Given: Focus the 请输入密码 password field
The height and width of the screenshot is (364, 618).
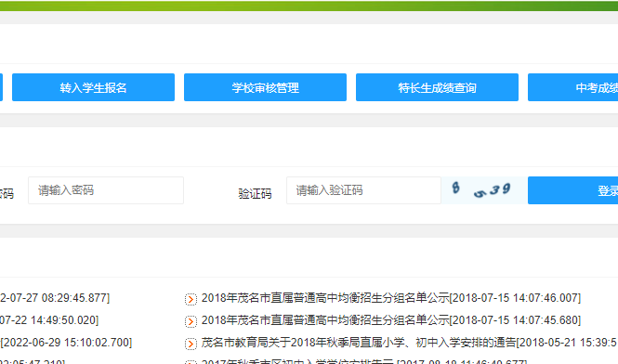Looking at the screenshot, I should tap(106, 190).
